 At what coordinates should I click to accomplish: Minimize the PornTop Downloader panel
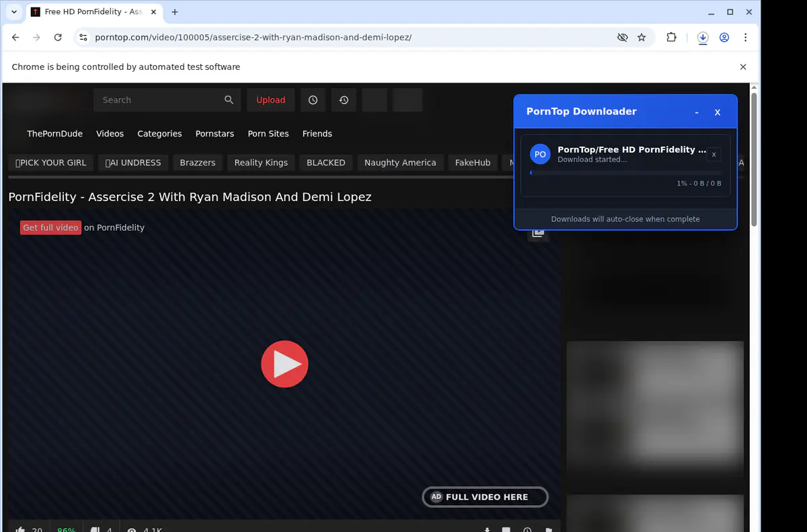click(x=697, y=112)
